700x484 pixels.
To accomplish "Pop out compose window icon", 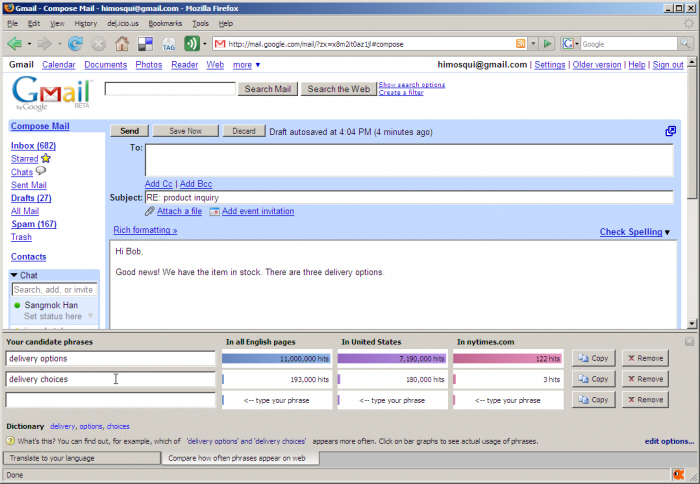I will pos(671,131).
